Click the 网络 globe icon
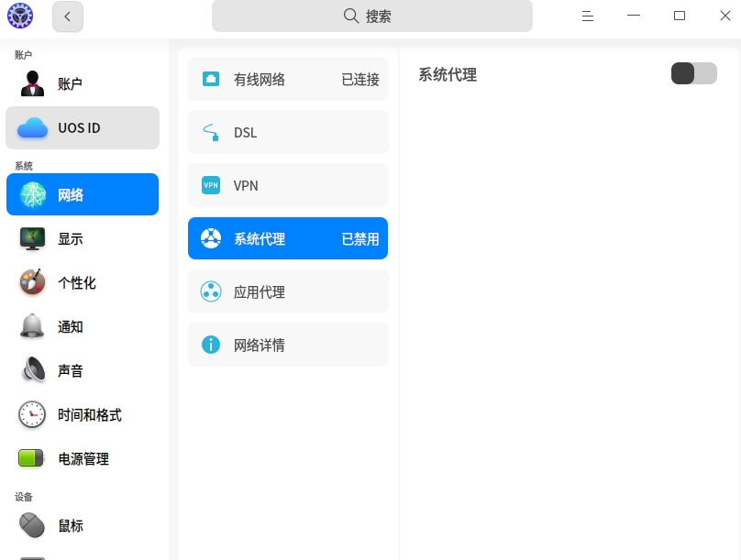 [x=33, y=194]
